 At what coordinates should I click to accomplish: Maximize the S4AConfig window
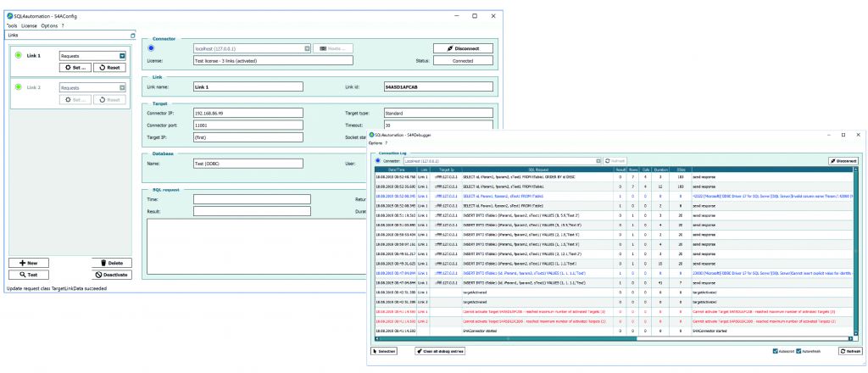[x=475, y=16]
